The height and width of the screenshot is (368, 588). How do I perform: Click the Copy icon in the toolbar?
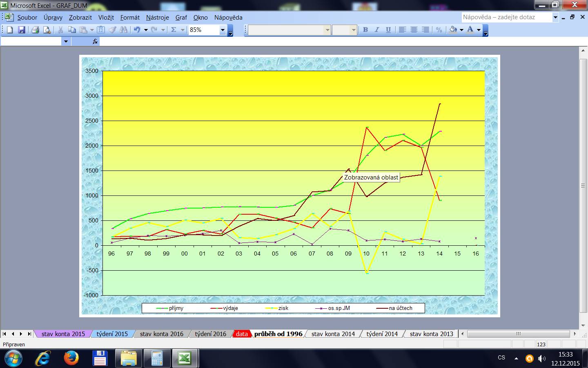(x=72, y=30)
